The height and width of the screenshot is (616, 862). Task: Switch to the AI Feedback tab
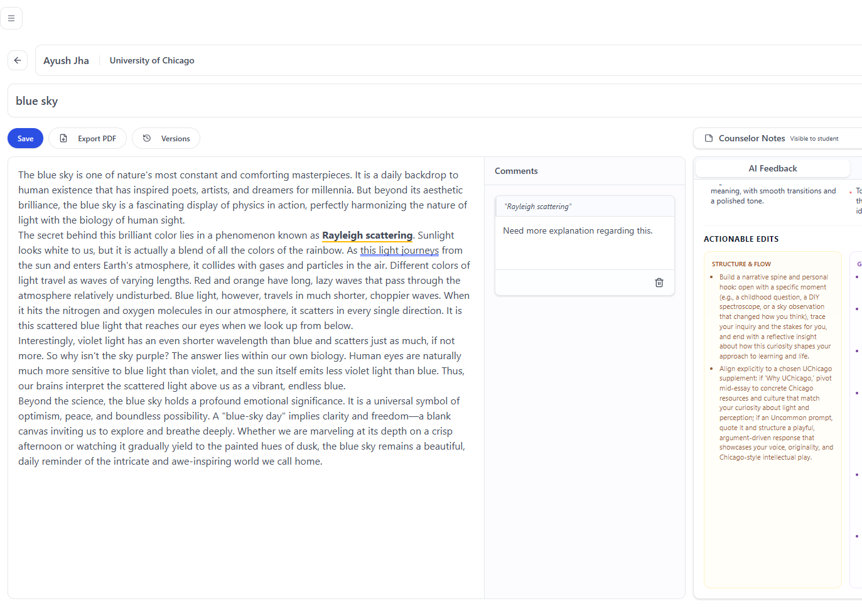[x=772, y=168]
